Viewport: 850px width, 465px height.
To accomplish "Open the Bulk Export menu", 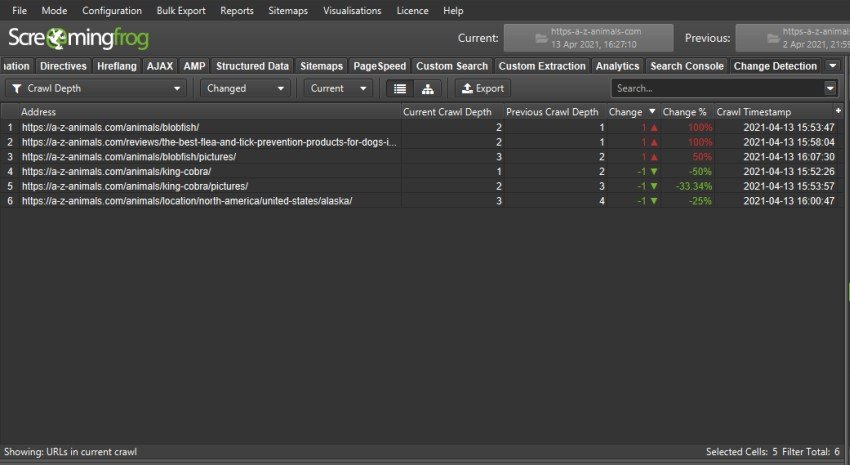I will 181,10.
